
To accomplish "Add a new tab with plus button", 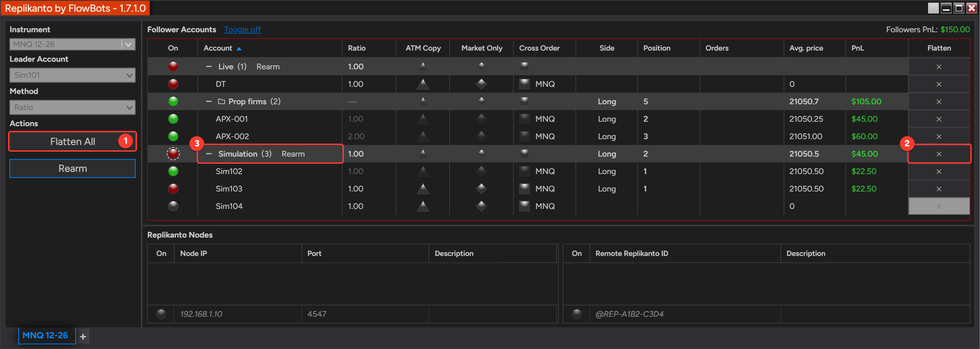I will [83, 336].
